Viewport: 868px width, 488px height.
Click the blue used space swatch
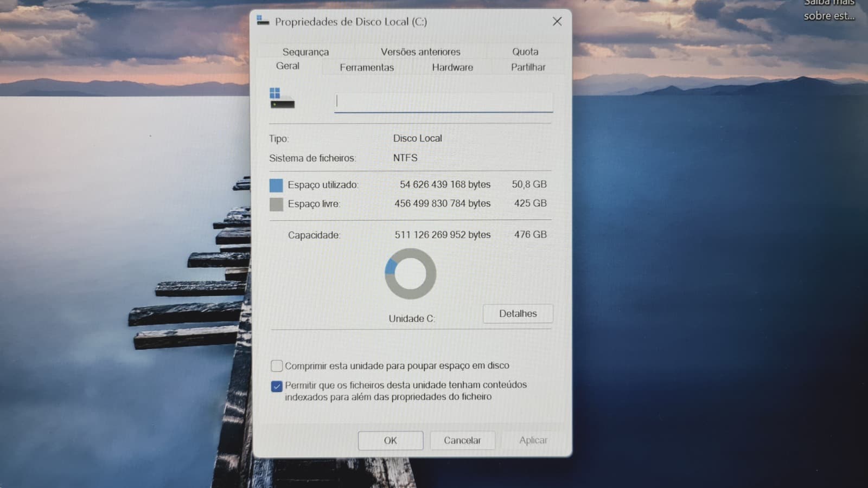276,185
